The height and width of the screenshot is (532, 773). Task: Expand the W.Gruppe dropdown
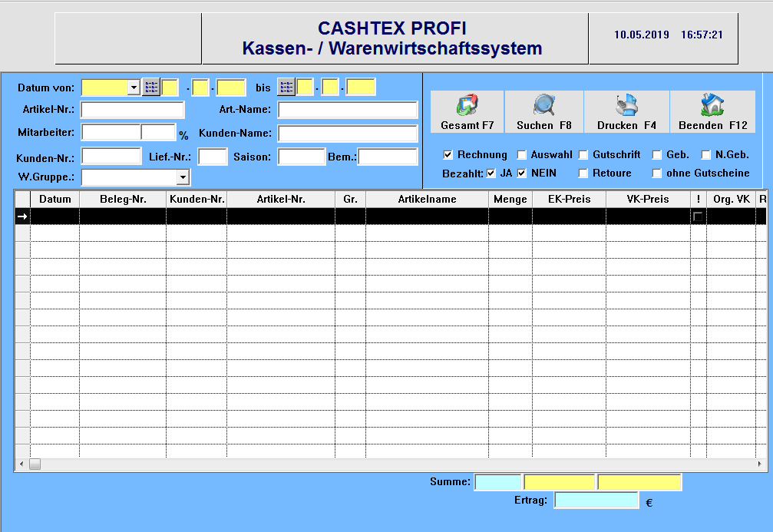pyautogui.click(x=183, y=177)
